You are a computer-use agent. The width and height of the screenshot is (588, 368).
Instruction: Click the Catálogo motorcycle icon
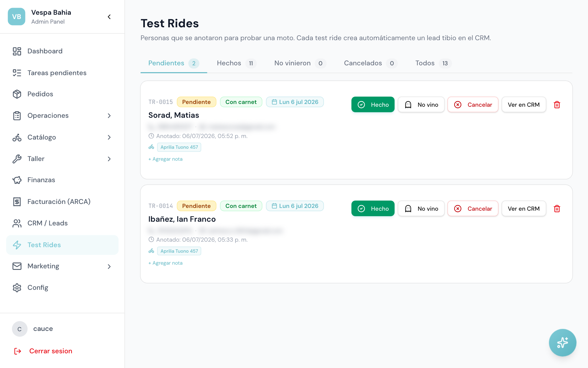click(x=17, y=137)
